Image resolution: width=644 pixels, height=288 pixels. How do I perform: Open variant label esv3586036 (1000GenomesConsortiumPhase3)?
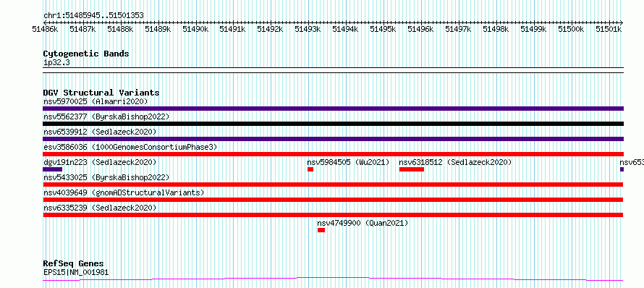tap(130, 147)
